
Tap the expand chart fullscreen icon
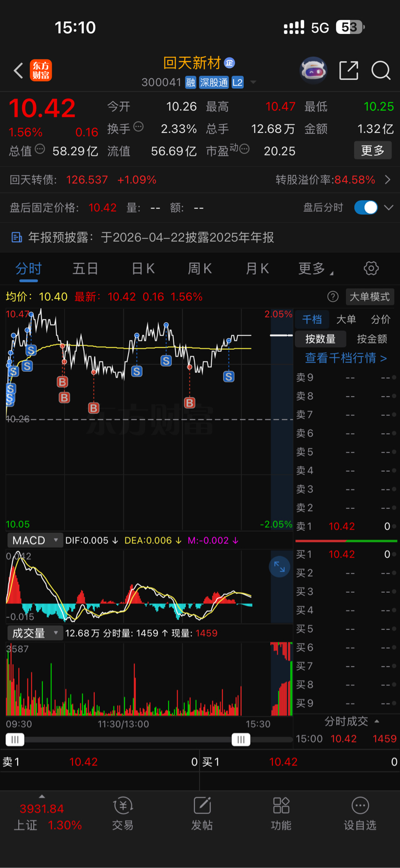click(280, 567)
